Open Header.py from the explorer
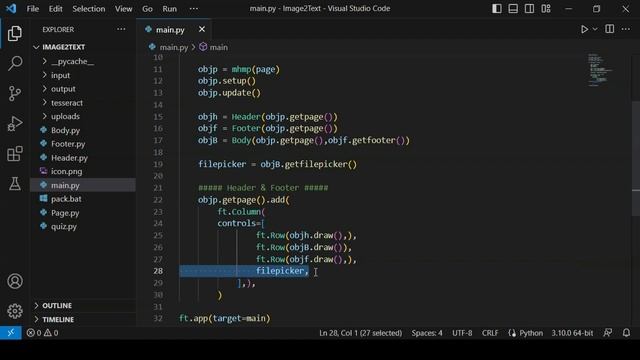Screen dimensions: 640x360 pos(83,158)
